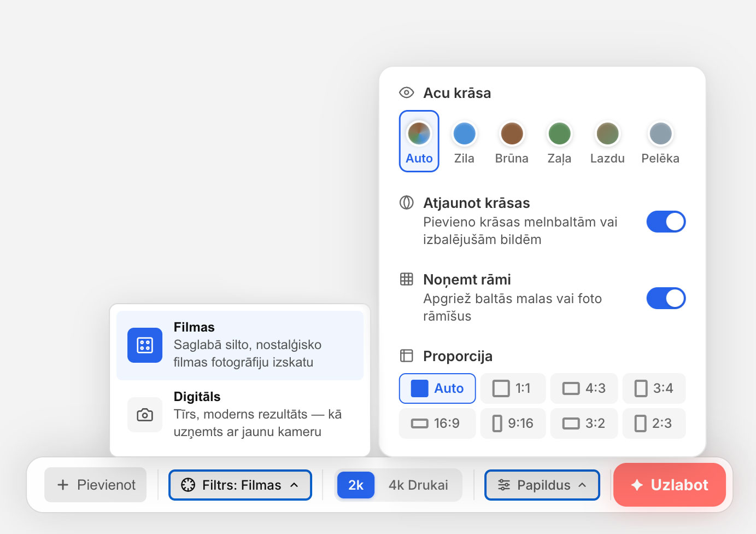The height and width of the screenshot is (534, 756).
Task: Choose the 1:1 square ratio icon
Action: tap(501, 388)
